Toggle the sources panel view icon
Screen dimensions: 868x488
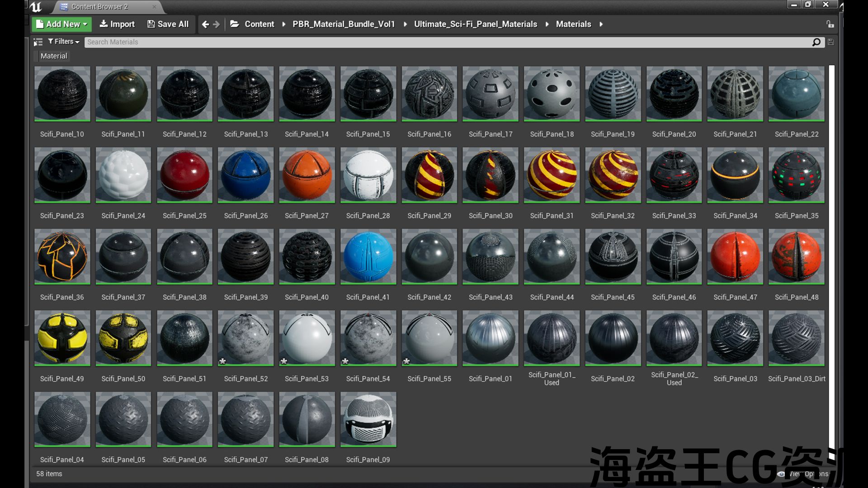click(x=38, y=42)
